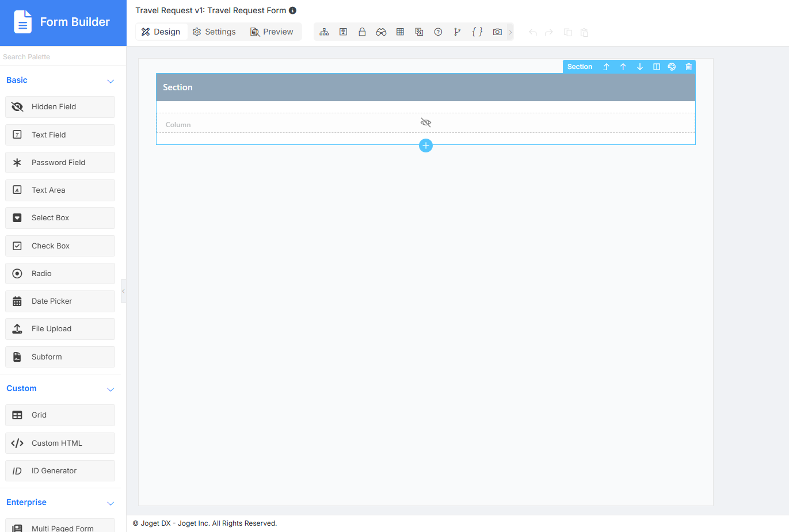Click the copy element icon
789x532 pixels.
click(x=567, y=32)
